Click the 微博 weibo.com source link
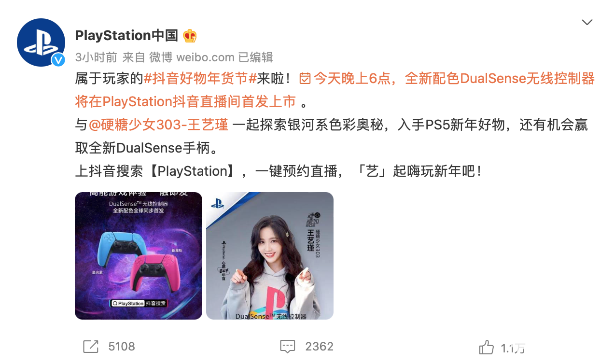Screen dimensions: 614x364 [x=192, y=57]
